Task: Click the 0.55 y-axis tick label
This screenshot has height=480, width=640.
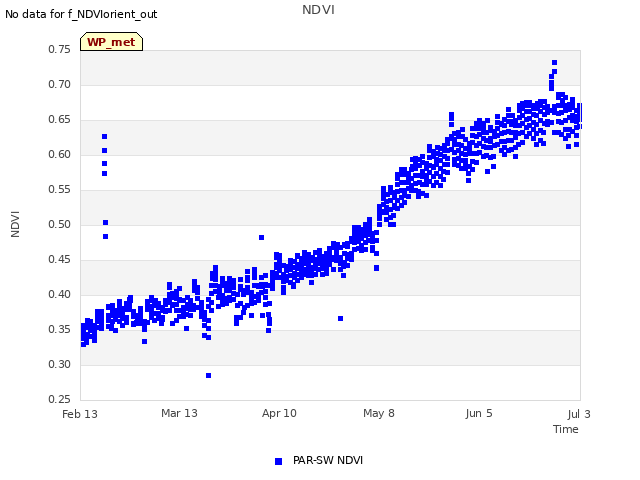Action: click(60, 189)
